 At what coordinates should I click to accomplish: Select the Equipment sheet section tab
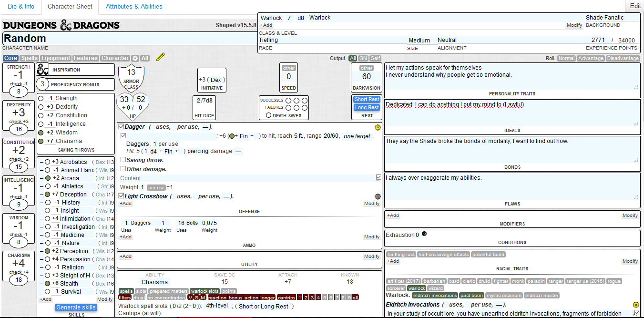(56, 58)
